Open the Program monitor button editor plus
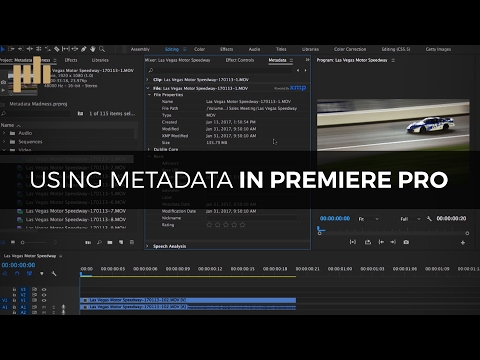This screenshot has height=360, width=480. (463, 243)
